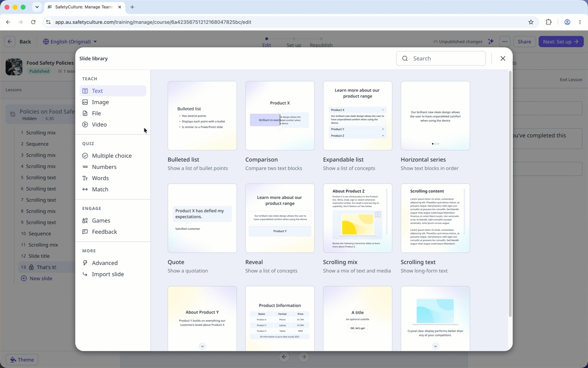Go to previous slide arrow
This screenshot has width=588, height=368.
tap(284, 357)
